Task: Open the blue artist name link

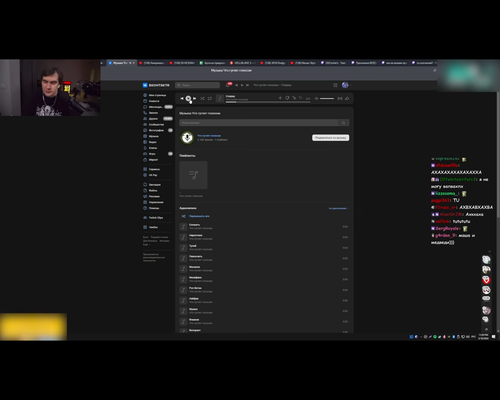Action: point(209,136)
